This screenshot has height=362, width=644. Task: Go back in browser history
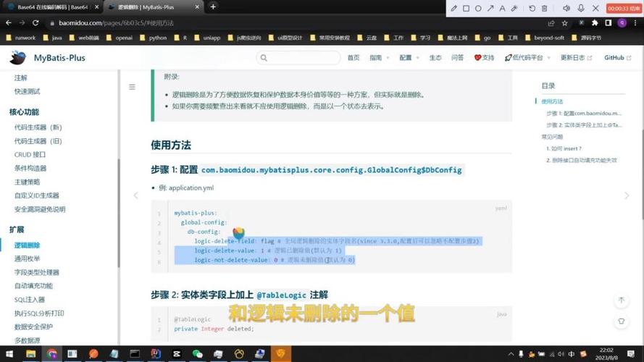9,23
